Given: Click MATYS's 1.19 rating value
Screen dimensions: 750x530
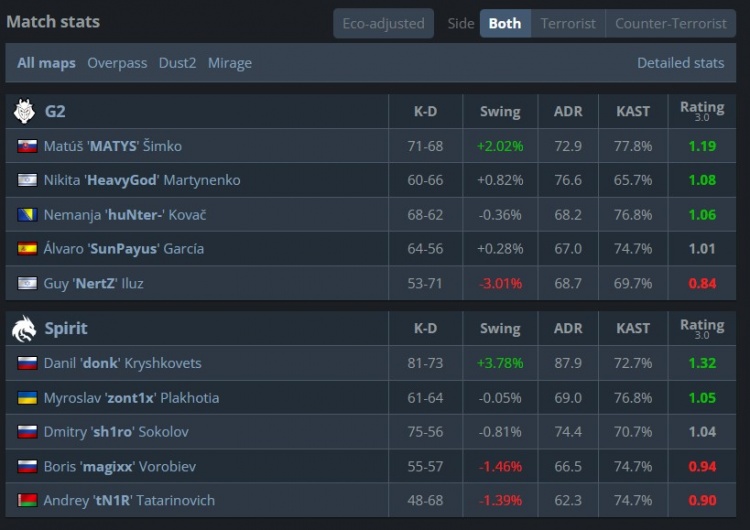Looking at the screenshot, I should coord(702,146).
